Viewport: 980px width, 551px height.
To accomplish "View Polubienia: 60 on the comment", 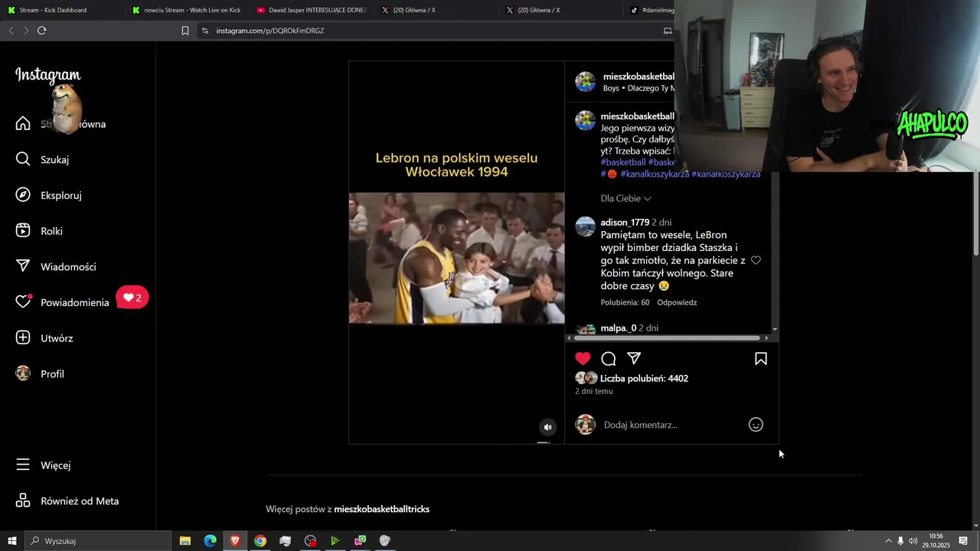I will [625, 302].
